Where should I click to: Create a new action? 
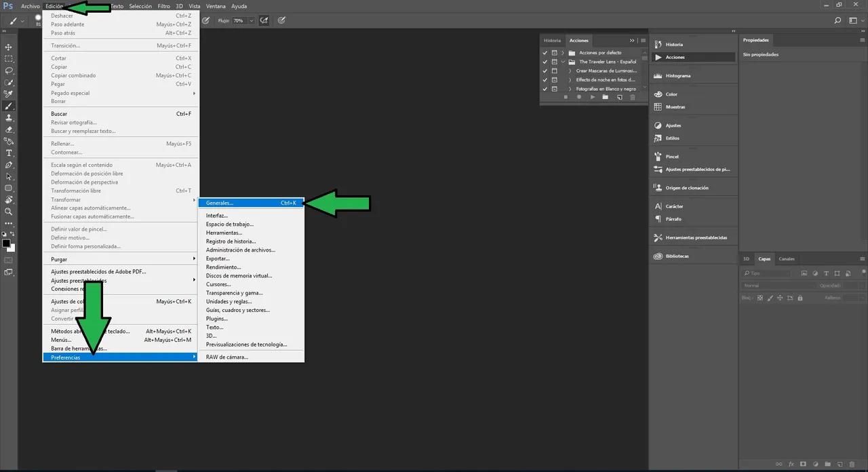619,97
